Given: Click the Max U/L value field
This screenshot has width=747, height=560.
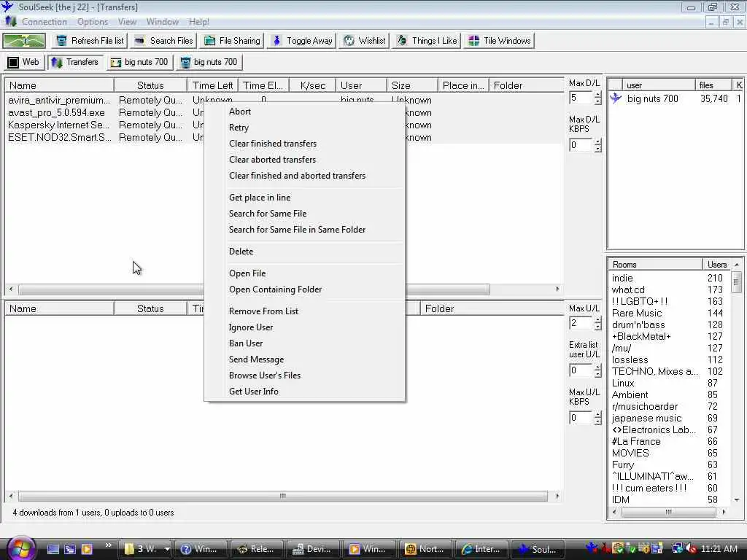Looking at the screenshot, I should point(581,323).
